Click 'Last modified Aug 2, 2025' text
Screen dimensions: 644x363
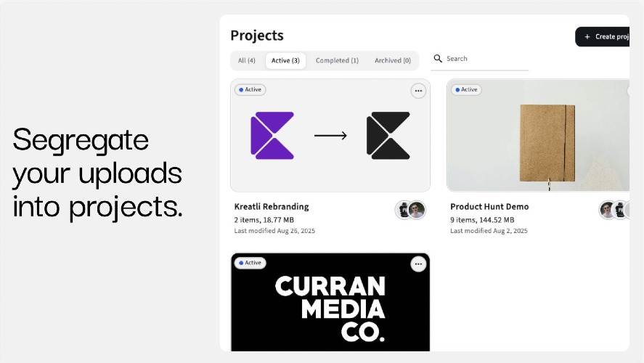click(x=489, y=231)
